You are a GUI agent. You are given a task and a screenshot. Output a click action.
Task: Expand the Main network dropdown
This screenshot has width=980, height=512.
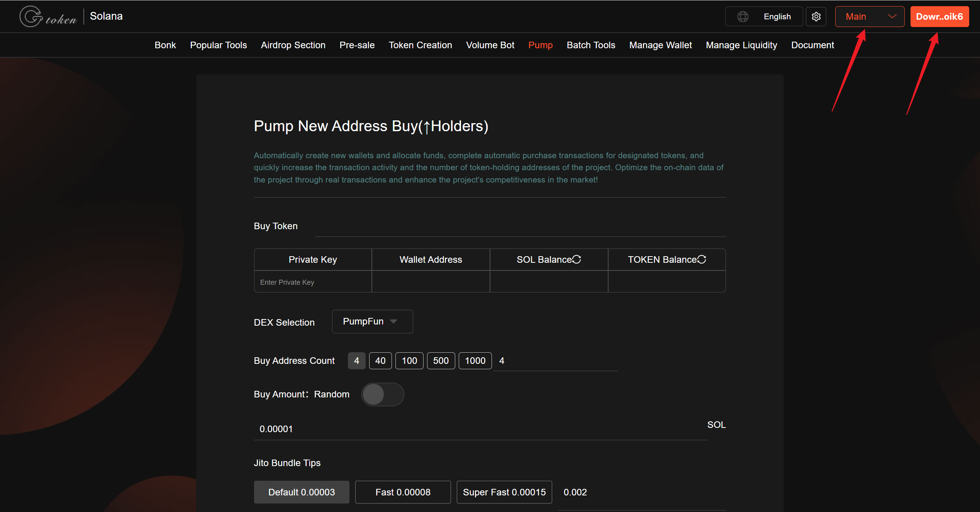tap(869, 17)
